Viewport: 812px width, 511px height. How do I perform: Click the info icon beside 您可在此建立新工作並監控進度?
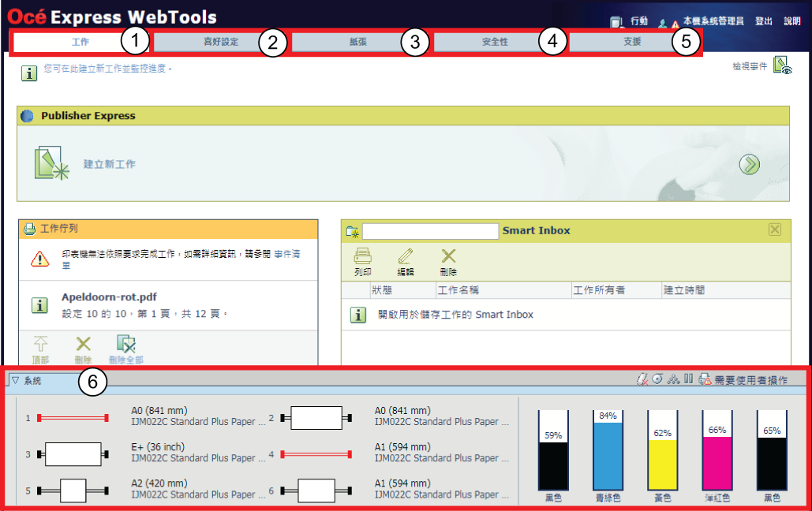click(x=29, y=73)
